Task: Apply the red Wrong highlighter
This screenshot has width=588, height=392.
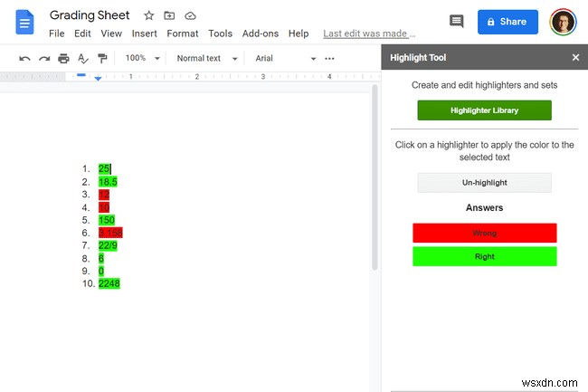Action: tap(485, 233)
